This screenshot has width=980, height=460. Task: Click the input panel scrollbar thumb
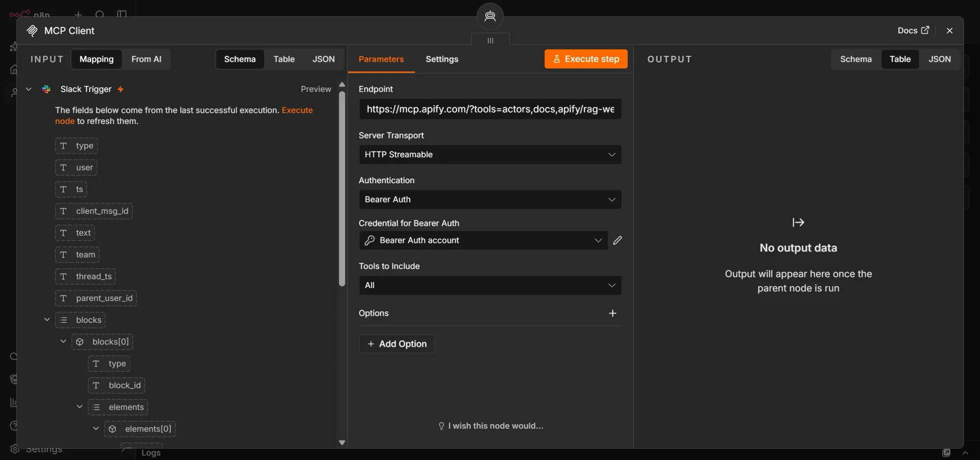342,189
